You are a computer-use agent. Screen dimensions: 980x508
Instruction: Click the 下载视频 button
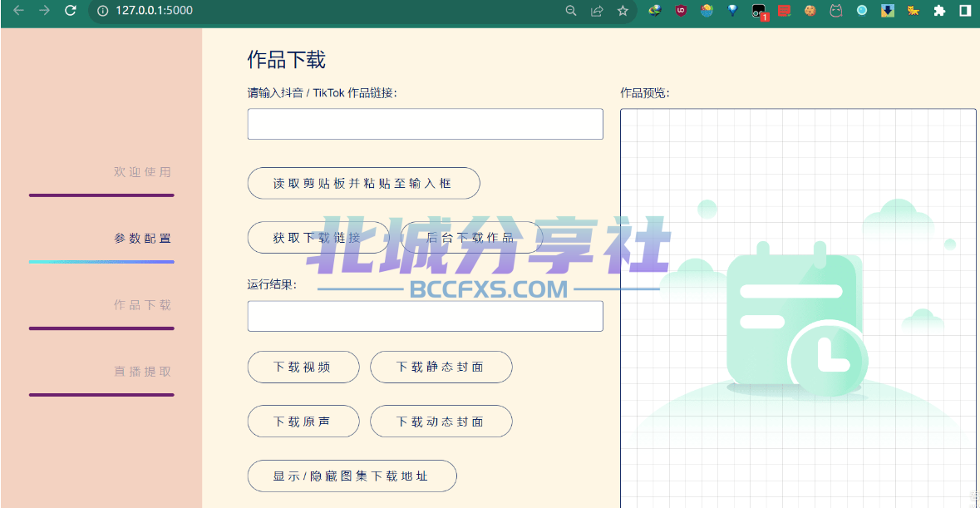pyautogui.click(x=303, y=367)
